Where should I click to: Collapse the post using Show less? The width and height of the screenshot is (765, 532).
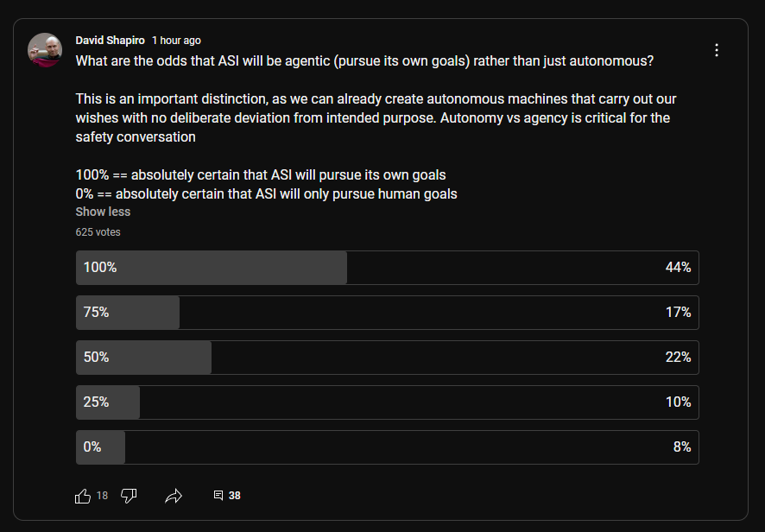coord(102,211)
